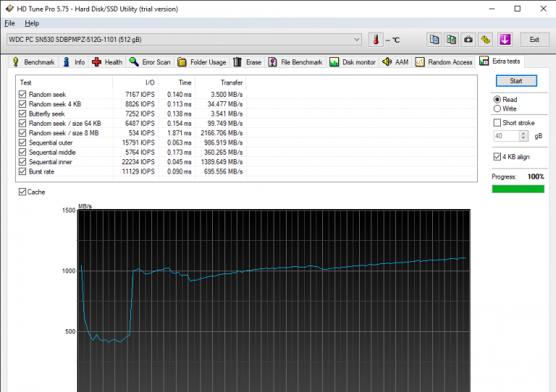Toggle the Cache checkbox
Screen dimensions: 556x392
click(x=22, y=192)
